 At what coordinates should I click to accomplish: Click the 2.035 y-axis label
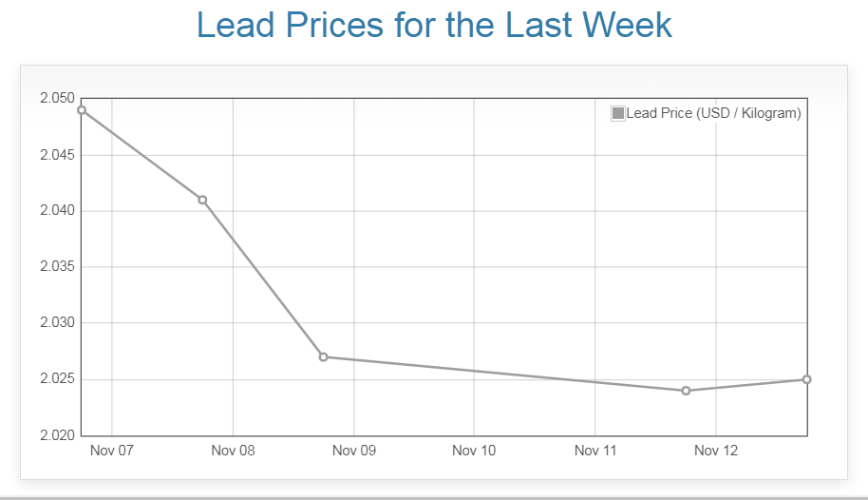57,267
